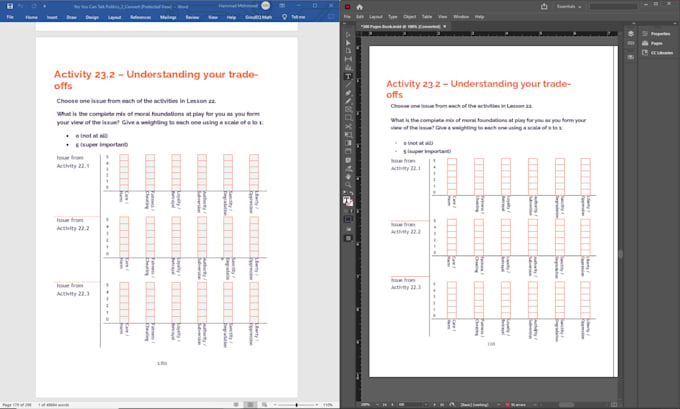Screen dimensions: 680x409
Task: Open the Essentials workspace dropdown
Action: pyautogui.click(x=569, y=7)
